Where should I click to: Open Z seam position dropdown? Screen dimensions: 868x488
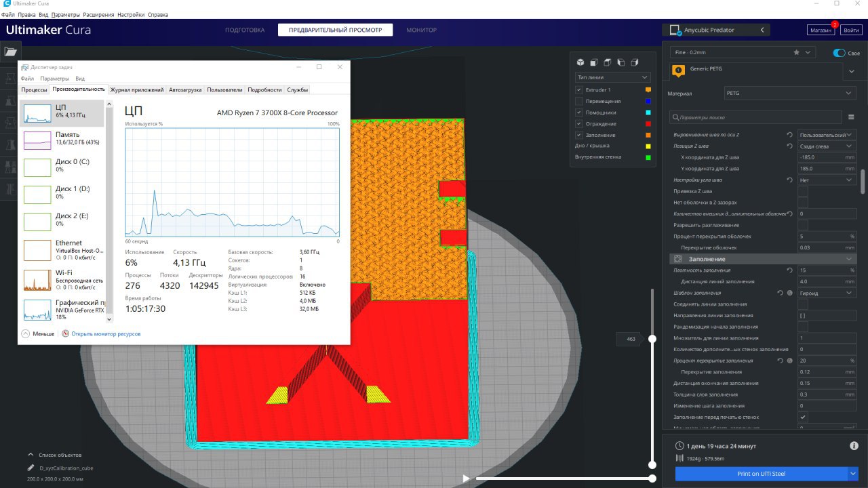tap(827, 146)
